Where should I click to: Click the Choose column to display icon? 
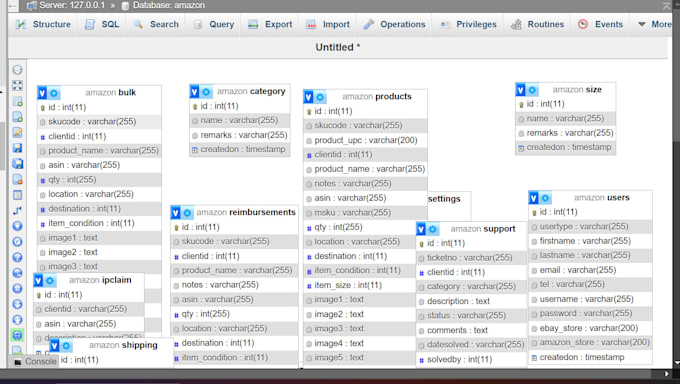[x=17, y=226]
